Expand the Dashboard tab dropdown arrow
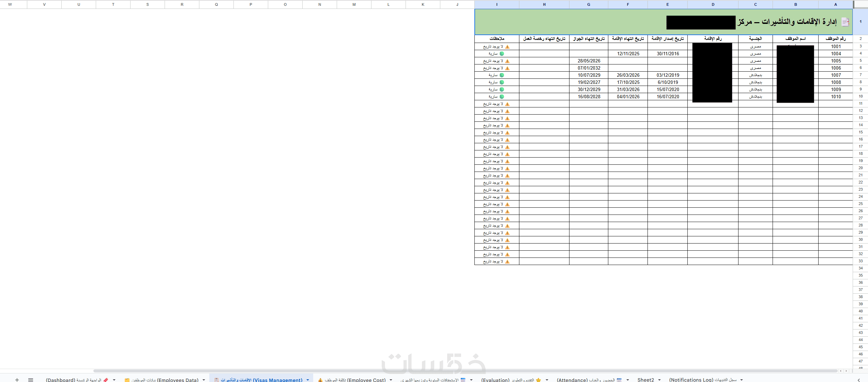Viewport: 868px width, 382px height. [x=114, y=380]
